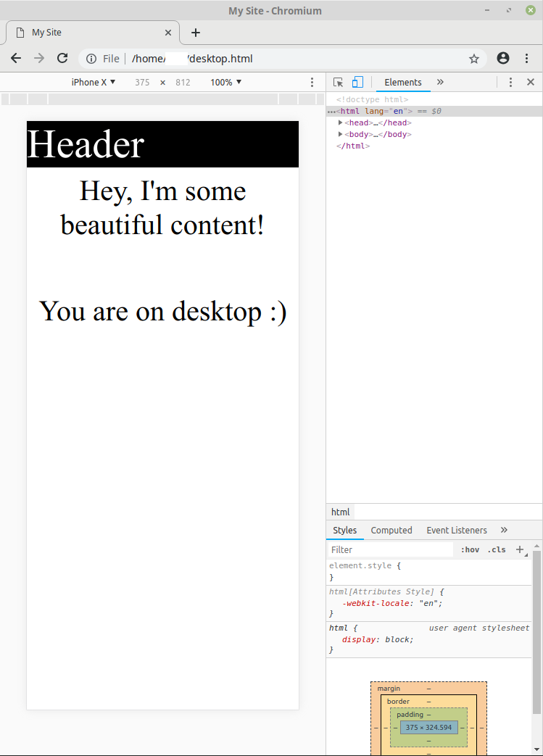Click the box model content size 375 × 324.594

point(428,728)
